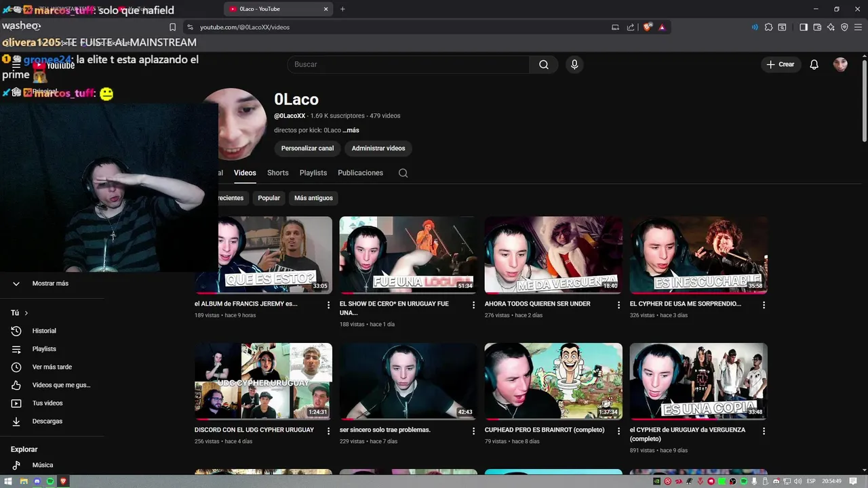868x488 pixels.
Task: Filter videos by 'Más antiguos' chip
Action: (x=313, y=198)
